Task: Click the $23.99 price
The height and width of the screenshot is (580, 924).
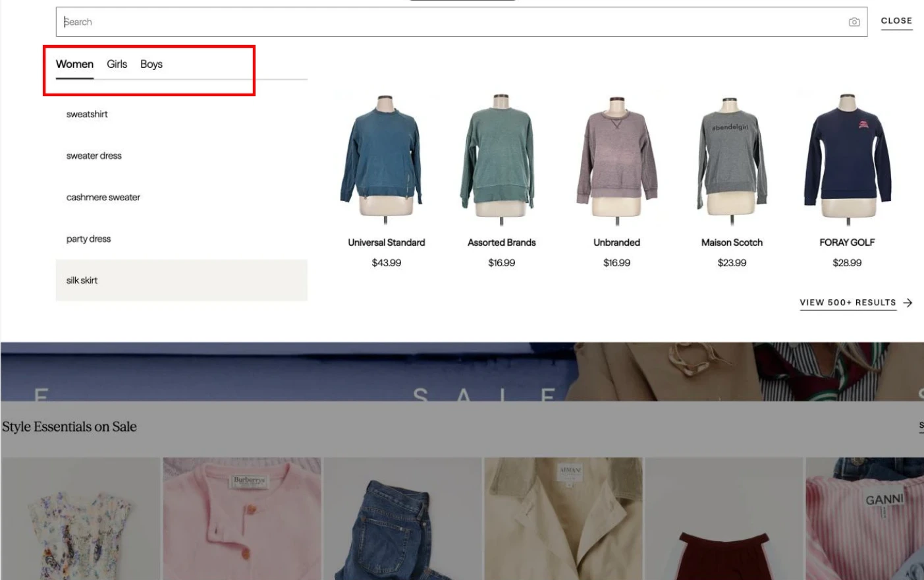Action: click(732, 262)
